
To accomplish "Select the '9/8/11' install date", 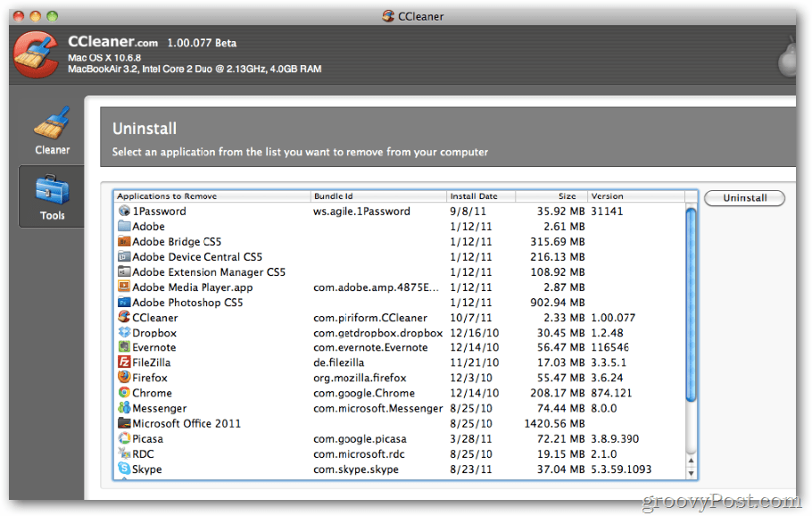I will click(x=468, y=212).
